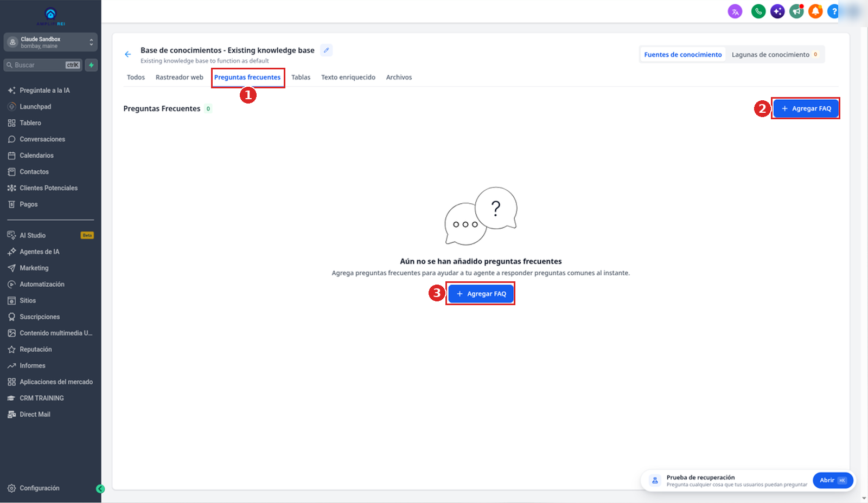Open the Archivos tab
The image size is (868, 503).
click(x=399, y=78)
